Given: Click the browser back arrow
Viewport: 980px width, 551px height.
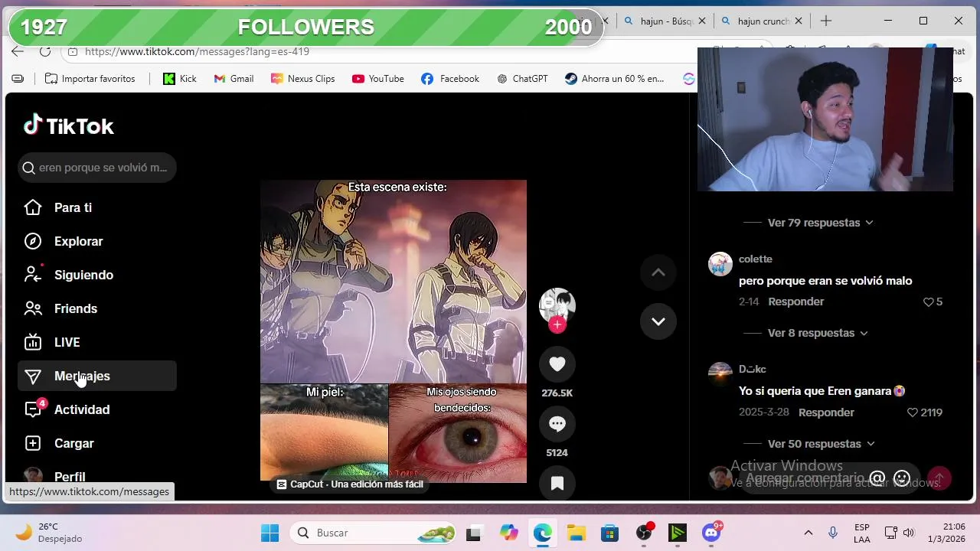Looking at the screenshot, I should 18,51.
